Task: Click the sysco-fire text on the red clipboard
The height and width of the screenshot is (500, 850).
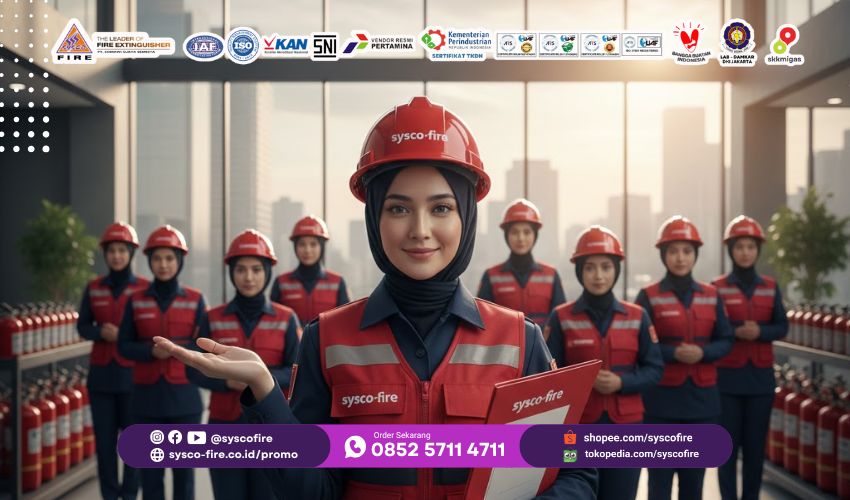Action: point(538,401)
